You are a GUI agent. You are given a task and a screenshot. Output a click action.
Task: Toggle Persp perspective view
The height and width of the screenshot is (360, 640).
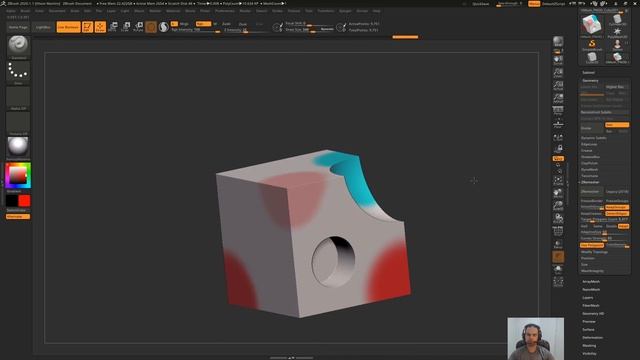click(x=558, y=111)
